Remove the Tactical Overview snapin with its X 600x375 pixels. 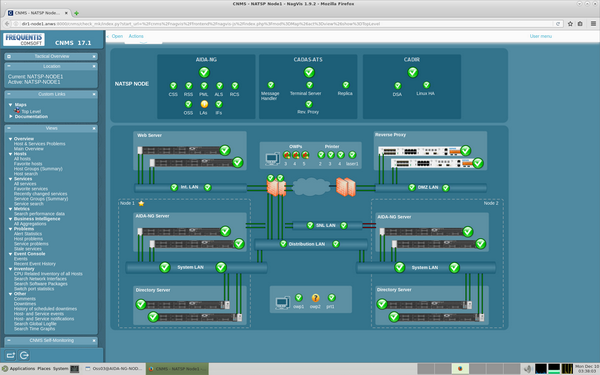pyautogui.click(x=94, y=56)
